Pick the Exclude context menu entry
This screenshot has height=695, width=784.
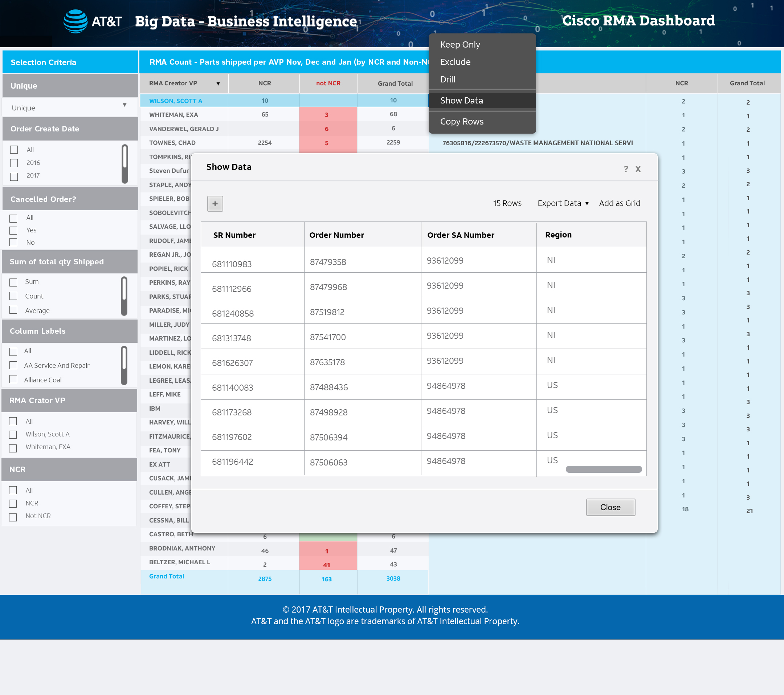click(455, 62)
